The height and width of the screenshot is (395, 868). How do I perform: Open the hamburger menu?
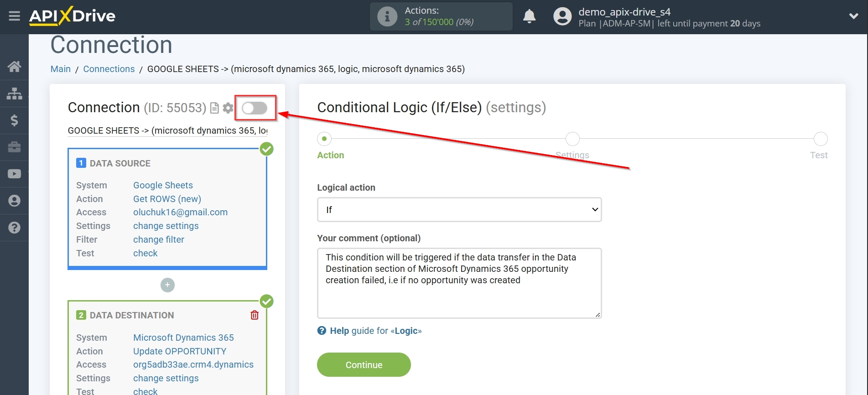coord(14,16)
